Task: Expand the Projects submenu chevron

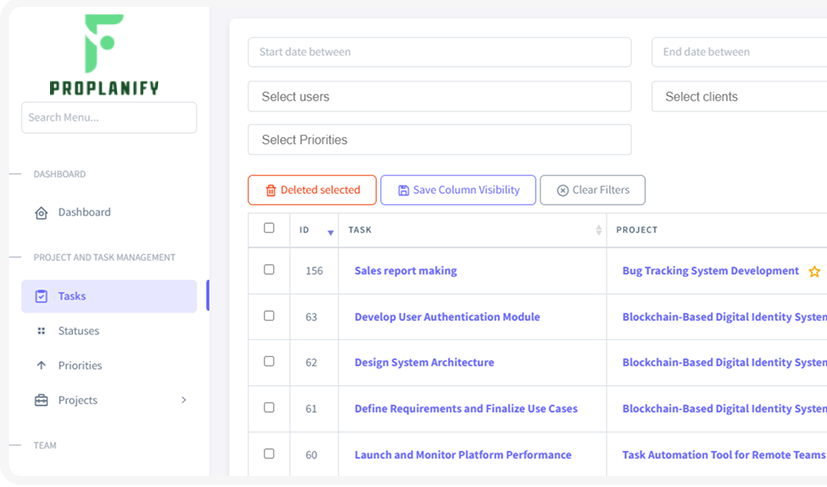Action: pos(183,400)
